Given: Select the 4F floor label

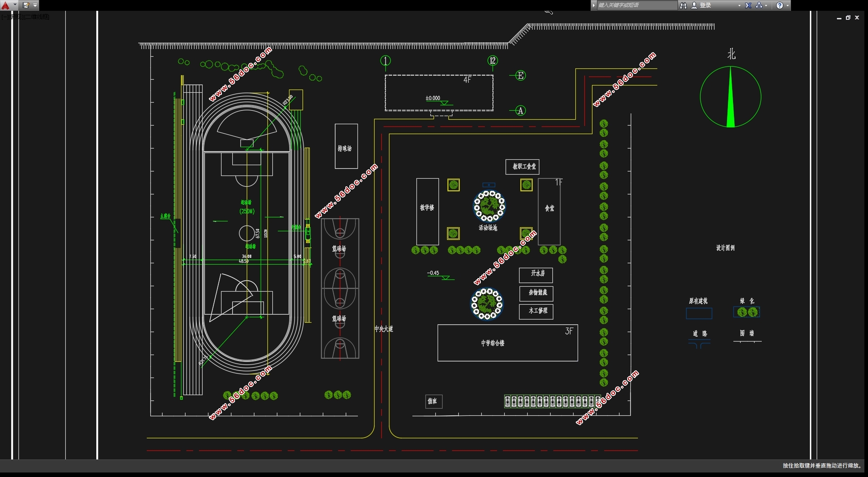Looking at the screenshot, I should coord(467,80).
